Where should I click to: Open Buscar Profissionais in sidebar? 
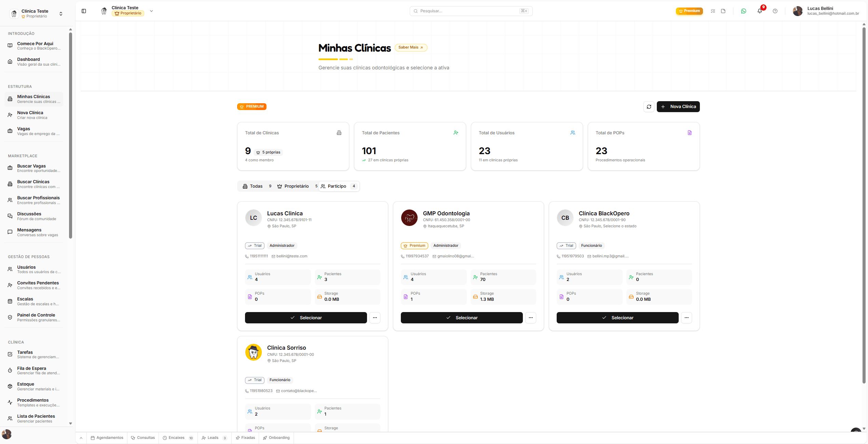[34, 200]
